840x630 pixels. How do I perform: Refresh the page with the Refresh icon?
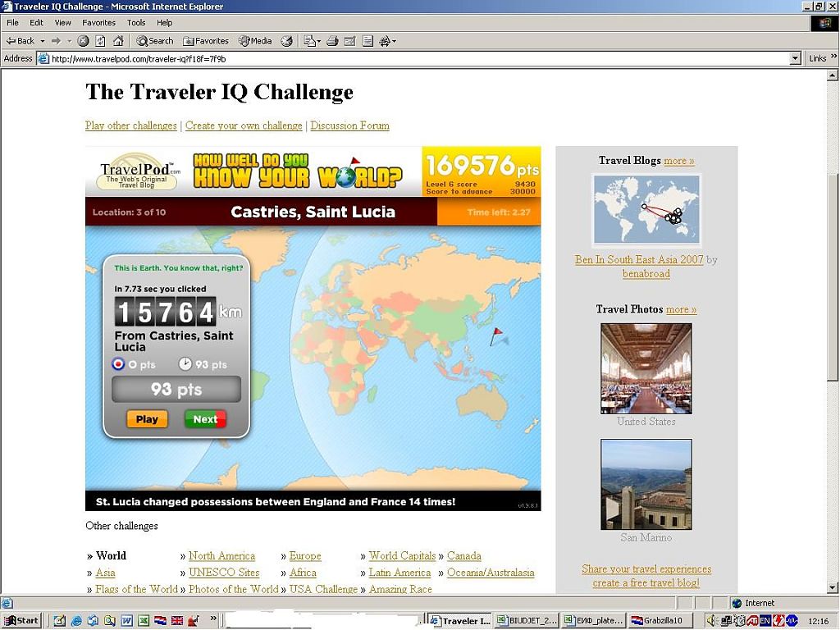click(100, 41)
